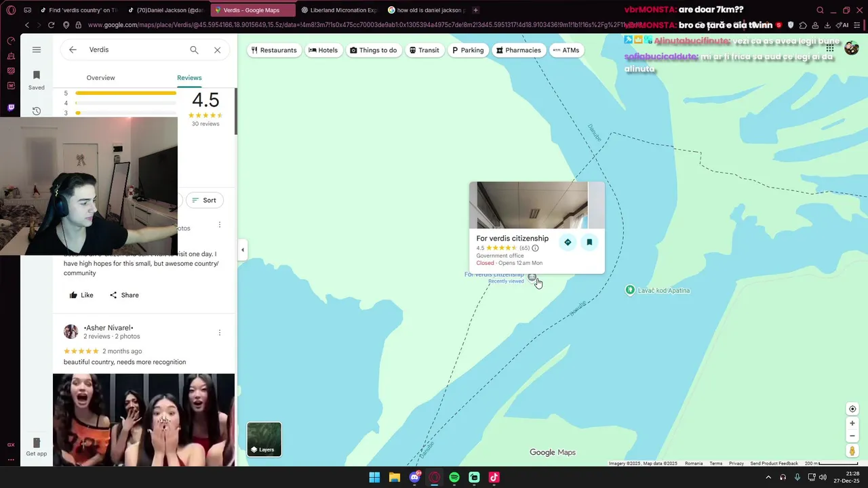Open Spotify in taskbar

(454, 477)
